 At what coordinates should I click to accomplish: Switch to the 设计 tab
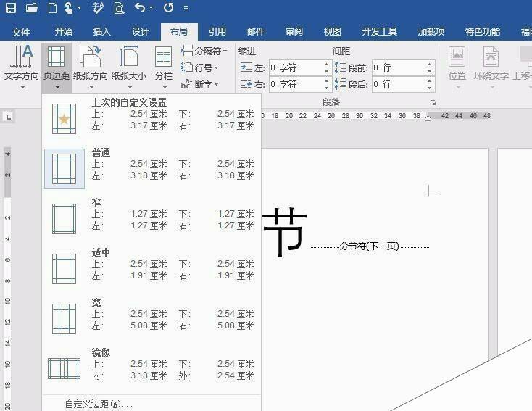[x=141, y=32]
